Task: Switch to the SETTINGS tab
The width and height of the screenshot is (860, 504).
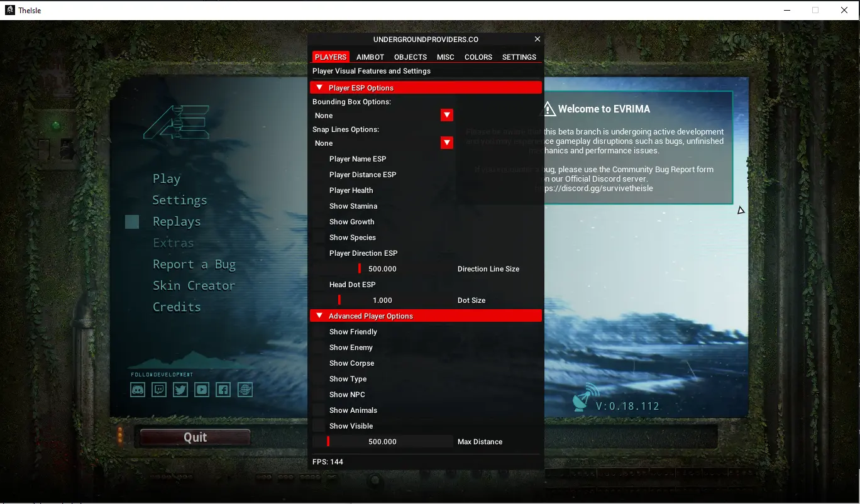Action: click(x=519, y=57)
